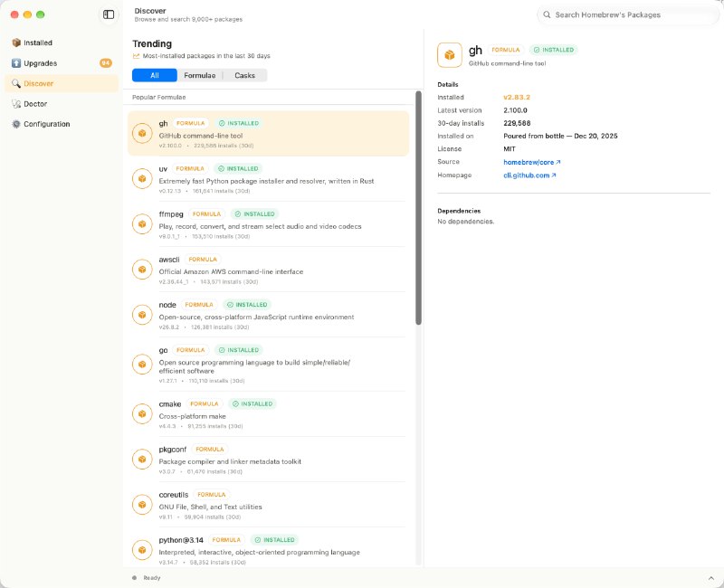Open Installed in the sidebar

(x=62, y=43)
